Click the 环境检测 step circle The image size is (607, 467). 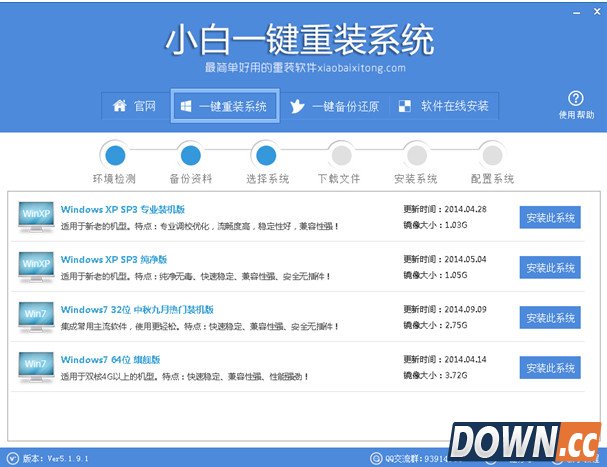[x=116, y=155]
